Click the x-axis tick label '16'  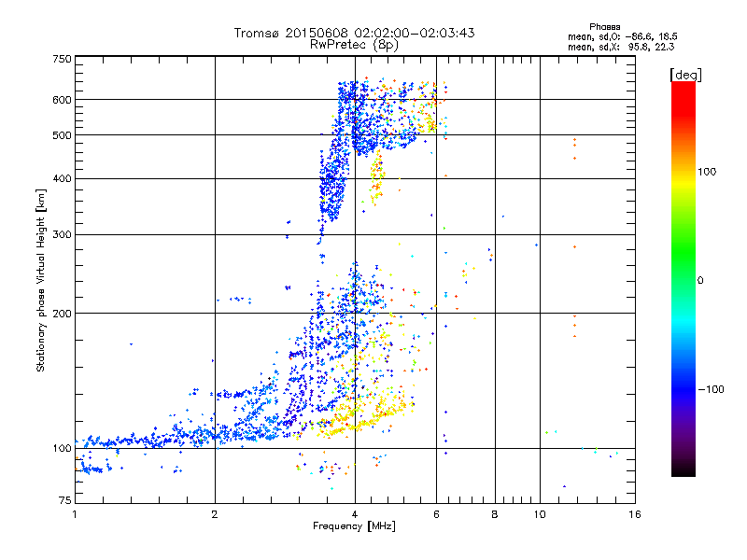pos(635,514)
